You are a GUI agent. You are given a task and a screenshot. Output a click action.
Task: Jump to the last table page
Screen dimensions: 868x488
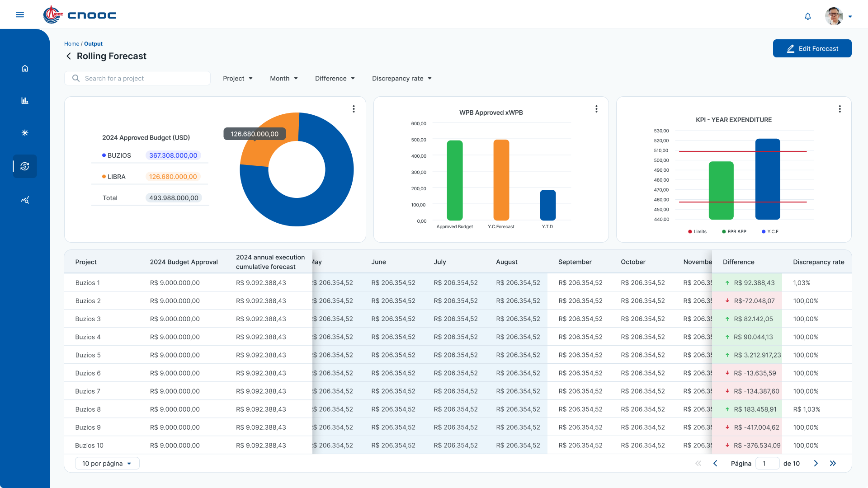coord(833,464)
